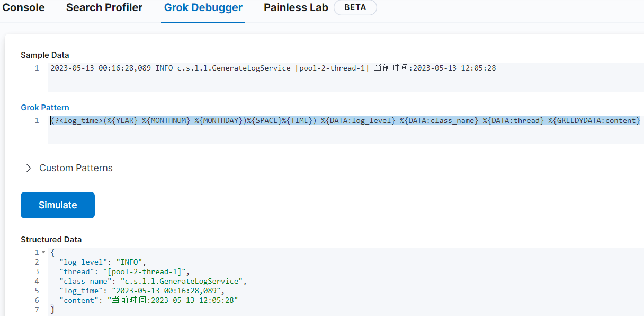Click the "thread" line in output JSON

tap(124, 271)
